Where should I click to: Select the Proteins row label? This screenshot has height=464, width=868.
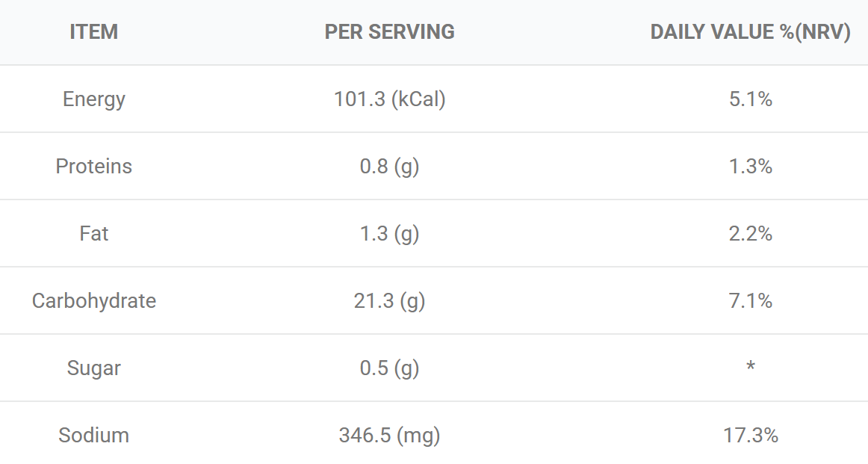pyautogui.click(x=93, y=166)
